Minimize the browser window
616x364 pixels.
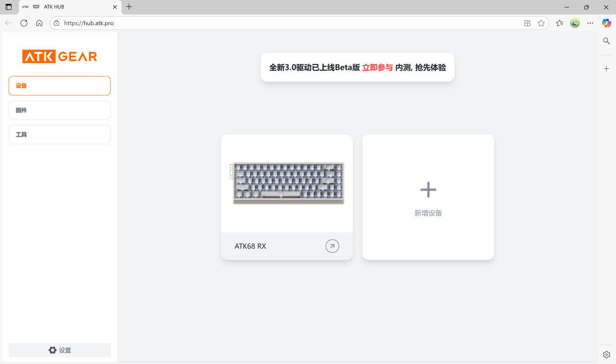tap(567, 7)
